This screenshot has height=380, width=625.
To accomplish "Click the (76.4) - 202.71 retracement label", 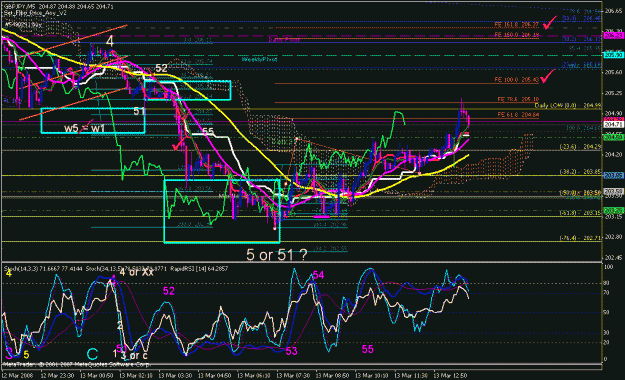I will (x=580, y=238).
